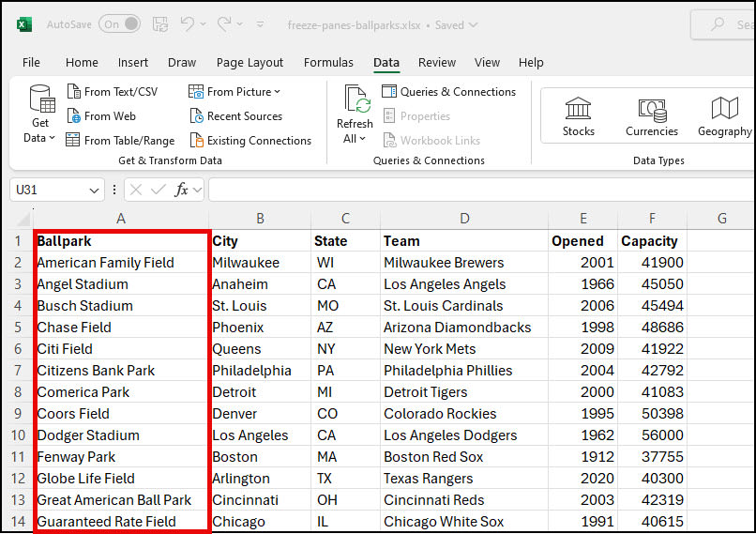Image resolution: width=756 pixels, height=534 pixels.
Task: Select the Data tab
Action: tap(386, 62)
